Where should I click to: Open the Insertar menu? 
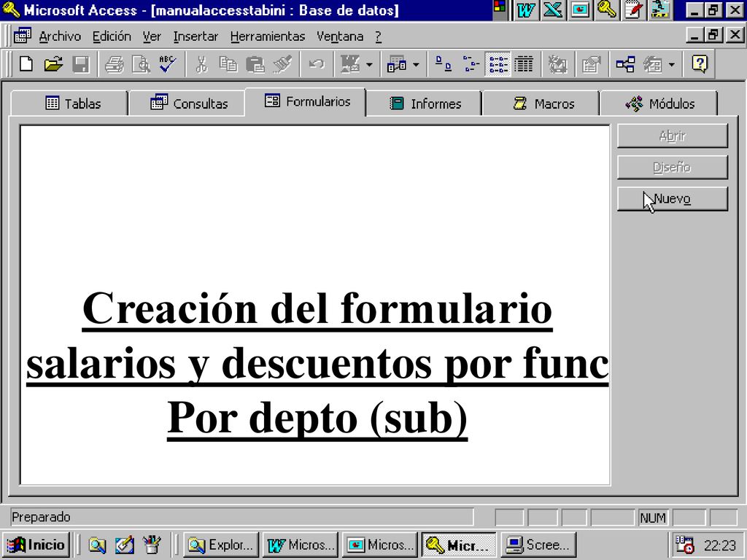(x=196, y=36)
